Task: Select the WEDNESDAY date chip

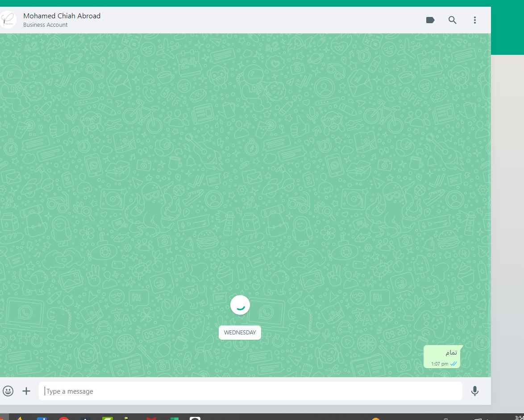Action: point(240,333)
